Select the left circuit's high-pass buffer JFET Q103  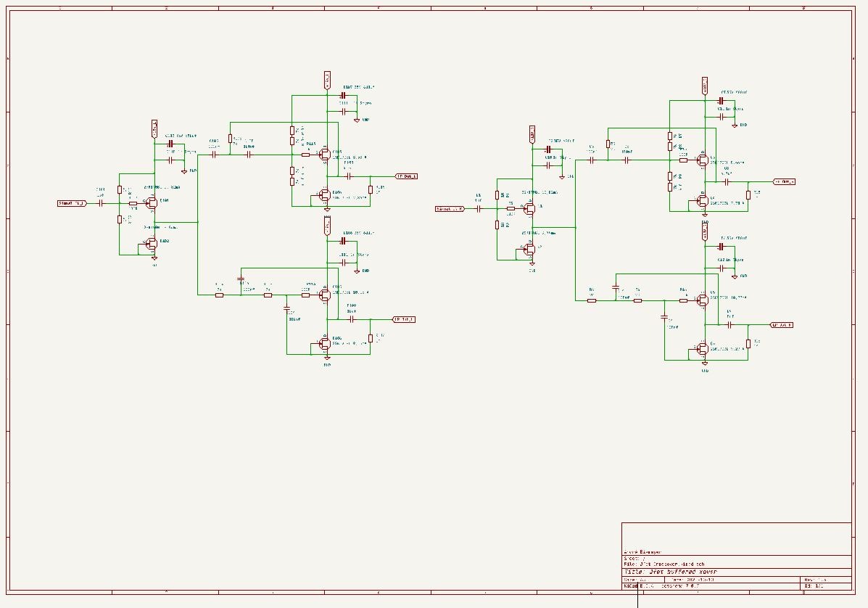pos(324,154)
